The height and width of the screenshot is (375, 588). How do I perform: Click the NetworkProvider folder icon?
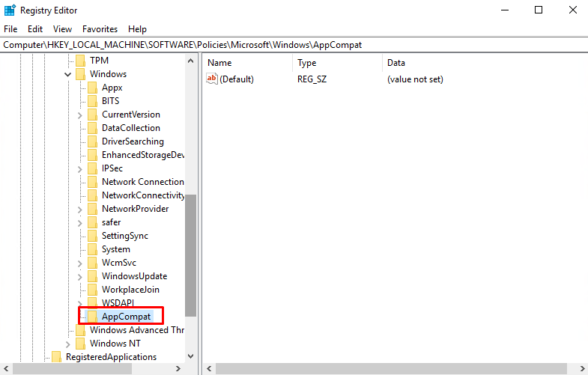click(x=92, y=209)
